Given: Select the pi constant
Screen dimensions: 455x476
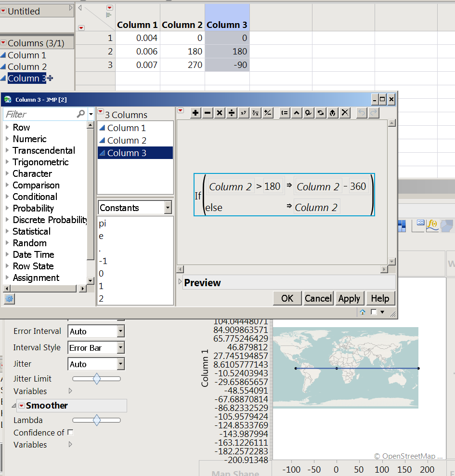Looking at the screenshot, I should click(103, 224).
